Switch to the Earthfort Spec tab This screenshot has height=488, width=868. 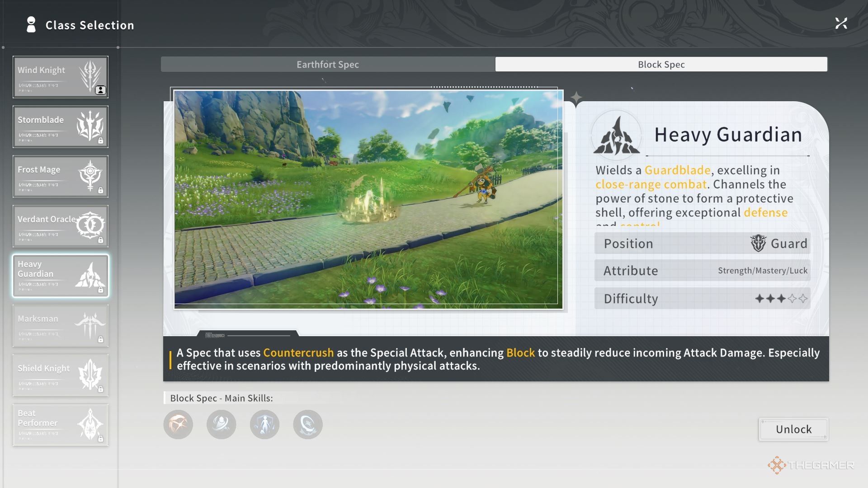pos(328,64)
